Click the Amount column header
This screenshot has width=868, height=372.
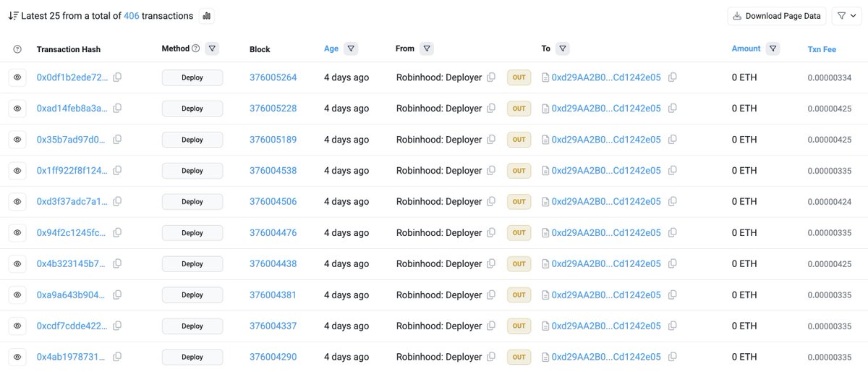pyautogui.click(x=746, y=48)
